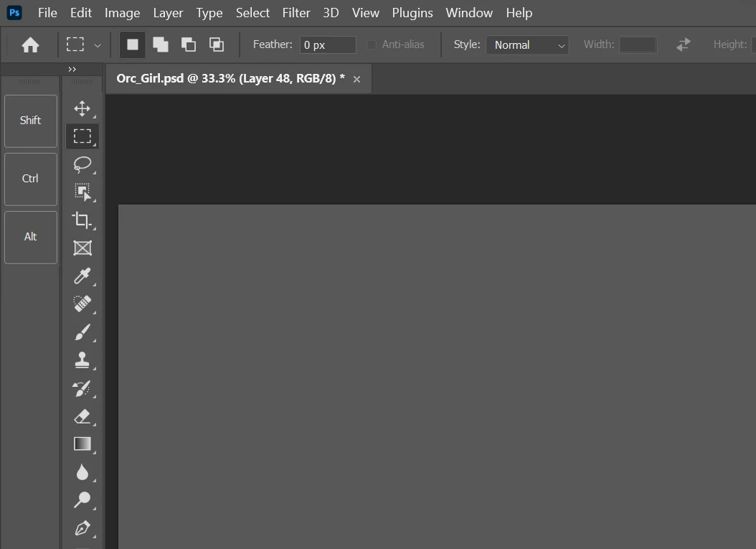The image size is (756, 549).
Task: Choose New selection mode
Action: pyautogui.click(x=133, y=45)
